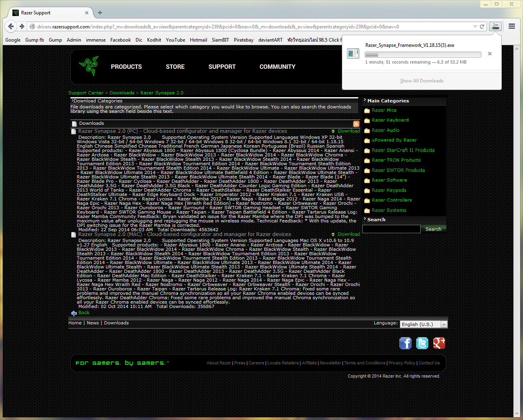Open Razer Keypads category

coord(389,190)
